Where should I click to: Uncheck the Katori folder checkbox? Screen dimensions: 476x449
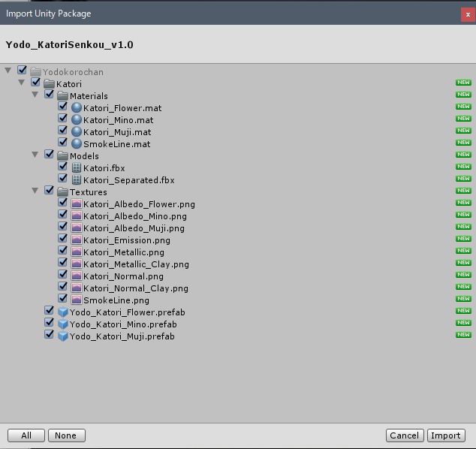[x=35, y=82]
